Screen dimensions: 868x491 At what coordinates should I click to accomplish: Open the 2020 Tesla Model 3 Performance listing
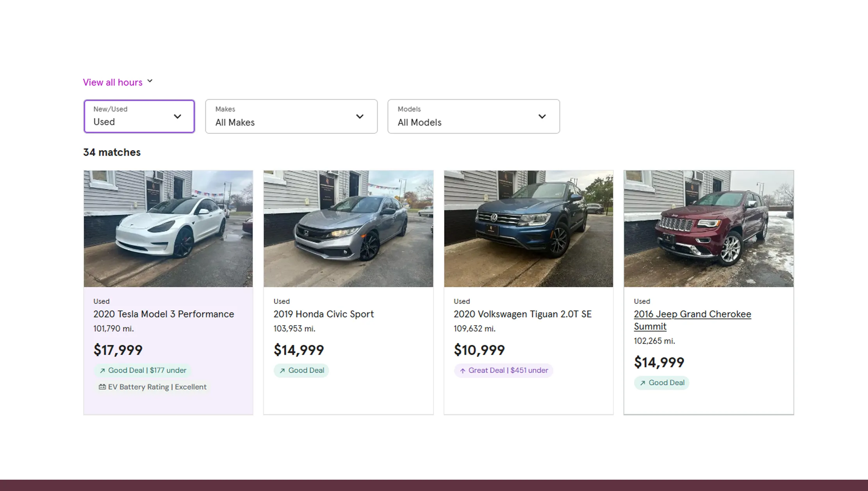point(164,314)
